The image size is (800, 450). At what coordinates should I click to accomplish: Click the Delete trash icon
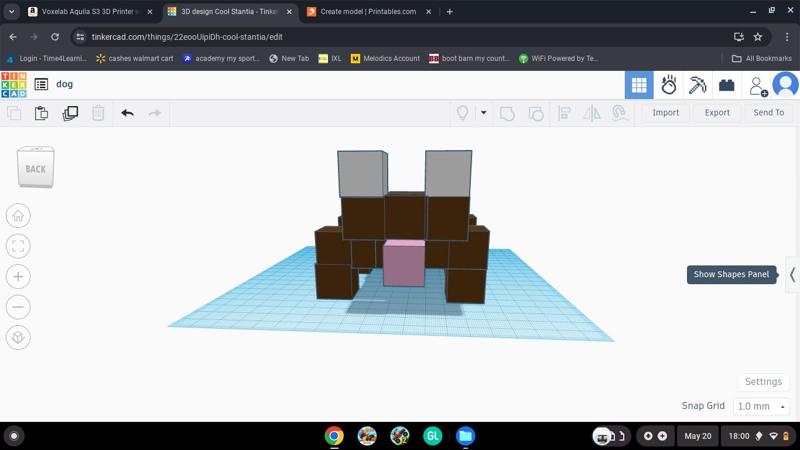click(x=98, y=113)
